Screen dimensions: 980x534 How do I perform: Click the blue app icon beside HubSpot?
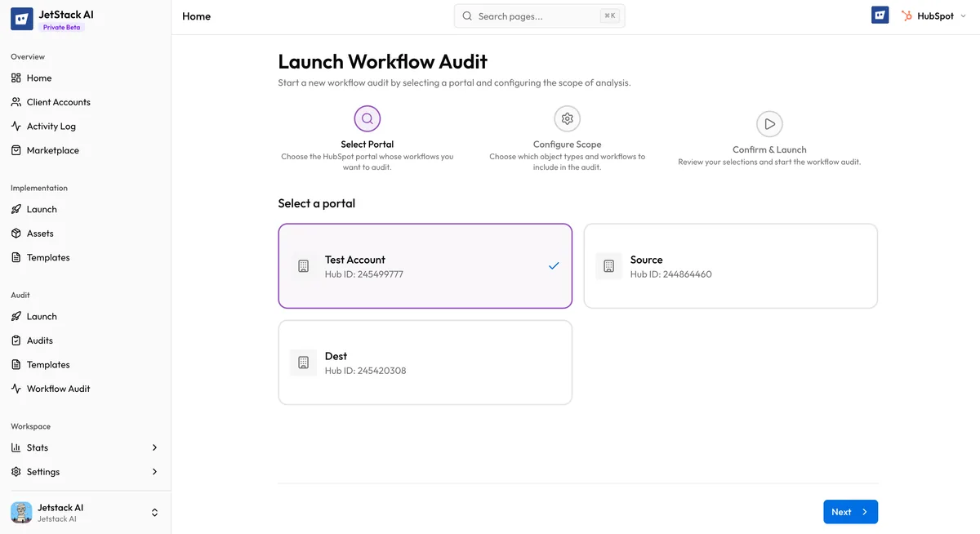click(880, 14)
